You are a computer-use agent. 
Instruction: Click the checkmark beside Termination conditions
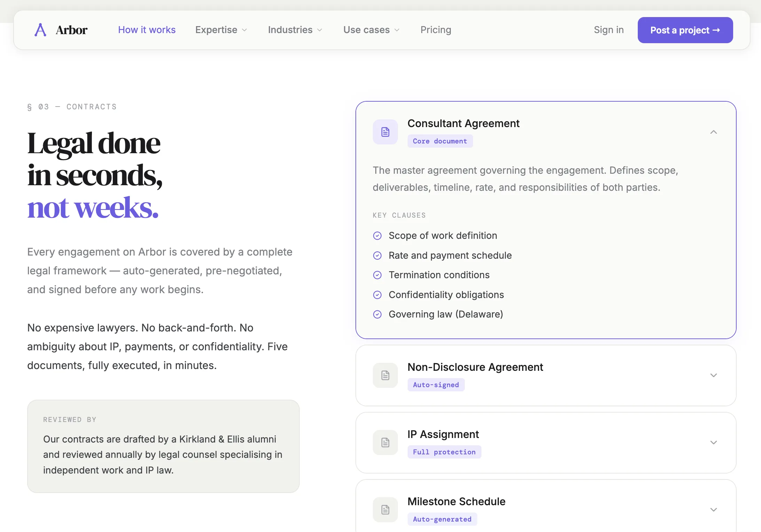(378, 275)
